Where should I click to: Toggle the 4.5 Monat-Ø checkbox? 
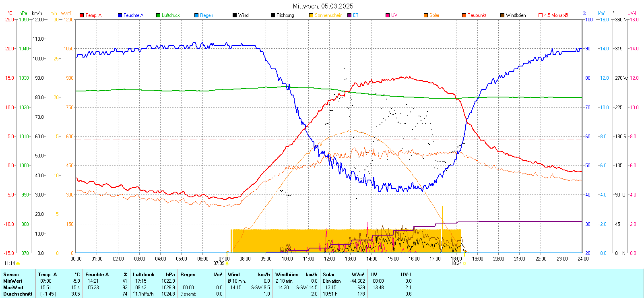(541, 15)
